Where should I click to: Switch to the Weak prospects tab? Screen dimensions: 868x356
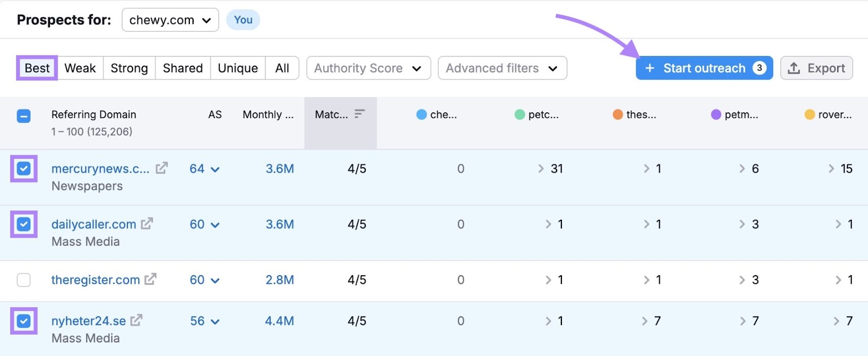pyautogui.click(x=80, y=68)
